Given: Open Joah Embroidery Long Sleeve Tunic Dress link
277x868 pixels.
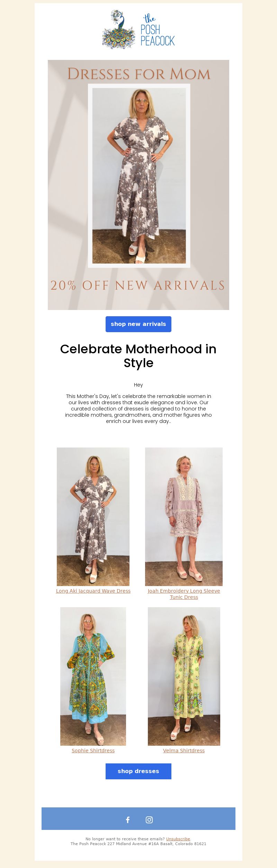Looking at the screenshot, I should point(184,594).
